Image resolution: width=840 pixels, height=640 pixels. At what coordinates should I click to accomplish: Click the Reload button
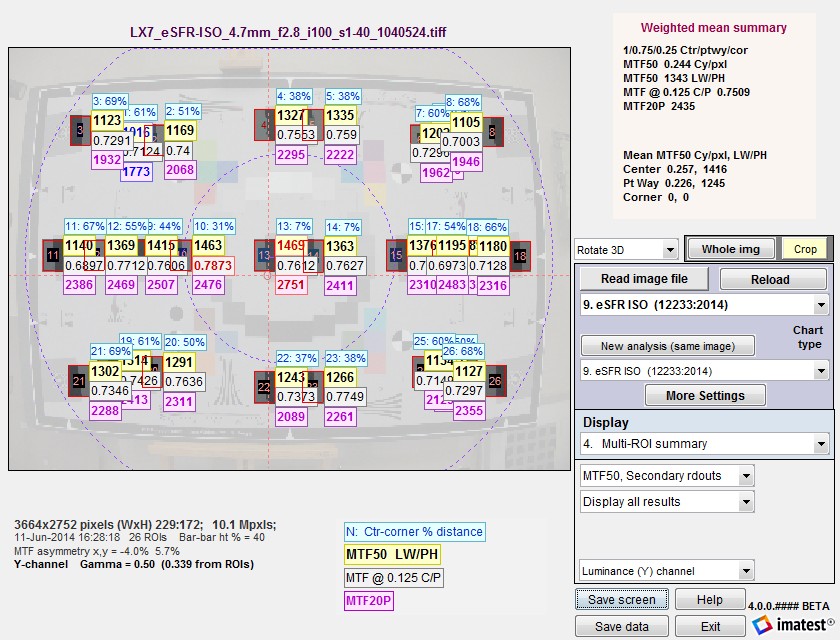[770, 280]
